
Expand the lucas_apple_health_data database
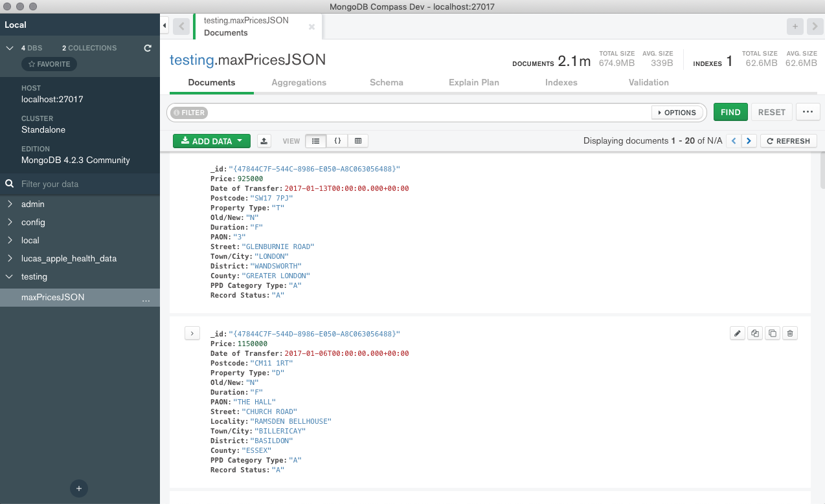click(x=10, y=258)
